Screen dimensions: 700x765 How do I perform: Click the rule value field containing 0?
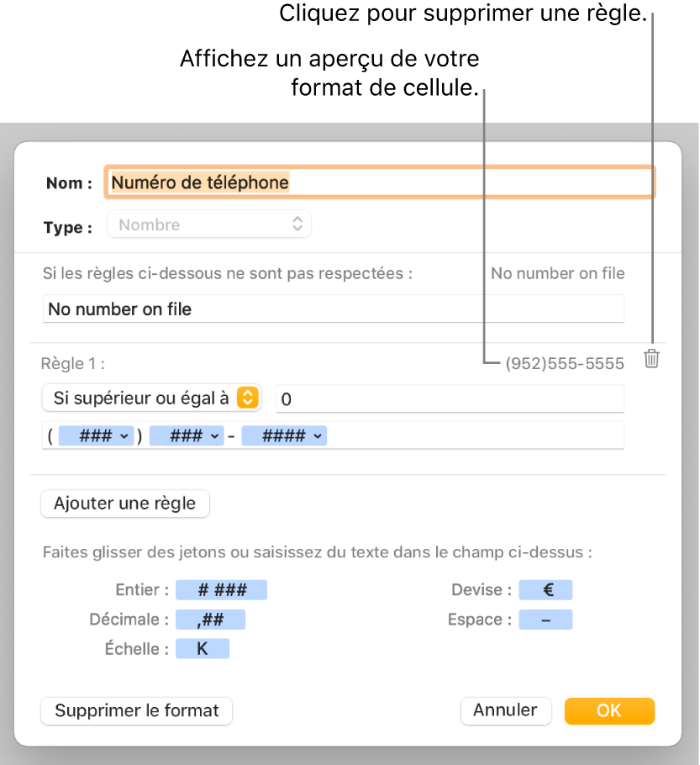point(450,398)
